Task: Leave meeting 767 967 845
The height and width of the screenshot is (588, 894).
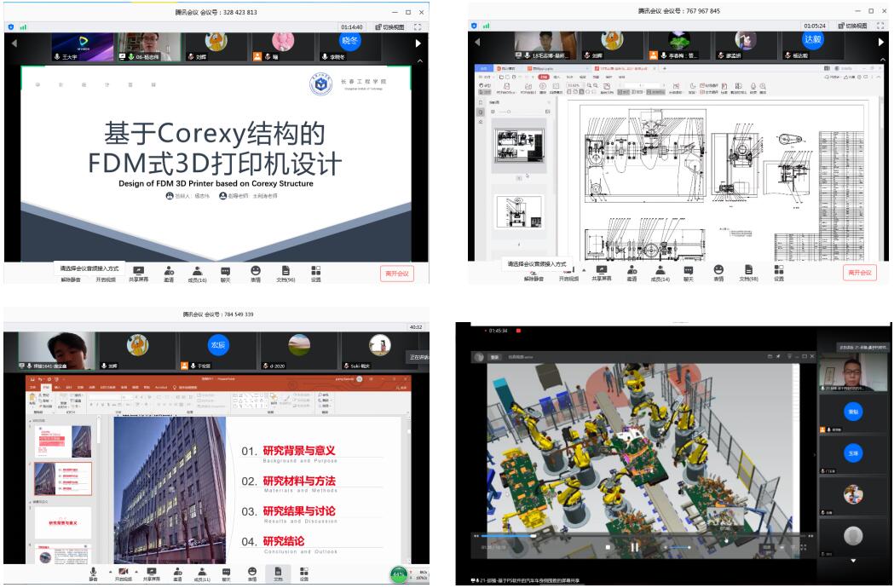Action: pyautogui.click(x=860, y=273)
